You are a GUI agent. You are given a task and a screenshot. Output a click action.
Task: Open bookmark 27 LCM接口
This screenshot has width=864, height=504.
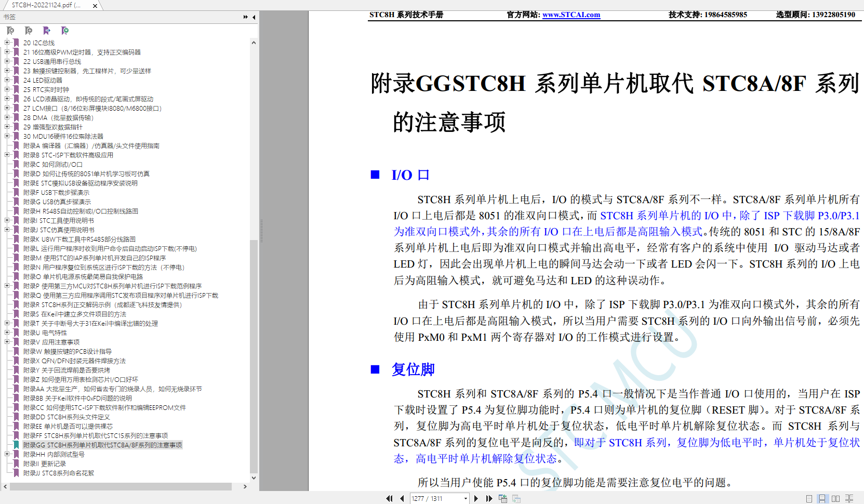coord(92,108)
